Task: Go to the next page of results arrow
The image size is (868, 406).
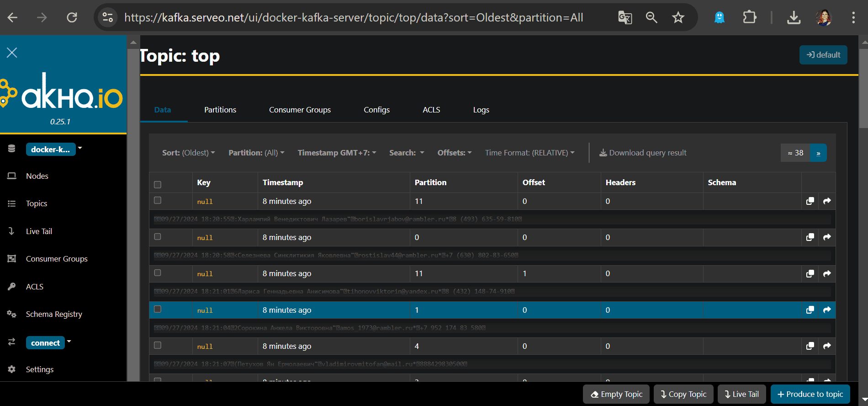Action: (818, 153)
